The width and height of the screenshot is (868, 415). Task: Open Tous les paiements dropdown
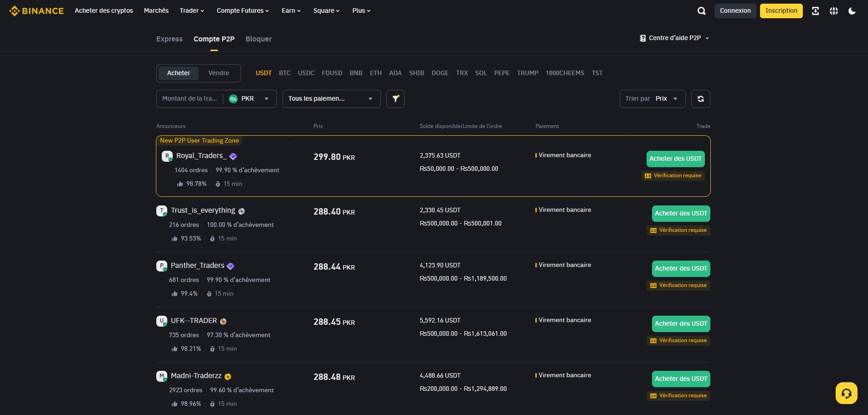pos(331,99)
